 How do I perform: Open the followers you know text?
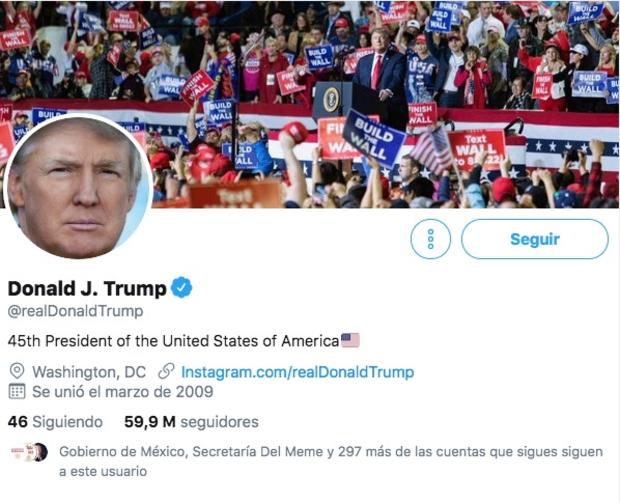tap(331, 461)
